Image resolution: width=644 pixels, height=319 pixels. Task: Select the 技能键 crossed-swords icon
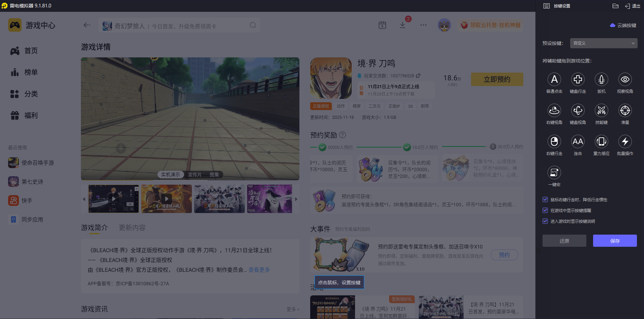[x=602, y=110]
